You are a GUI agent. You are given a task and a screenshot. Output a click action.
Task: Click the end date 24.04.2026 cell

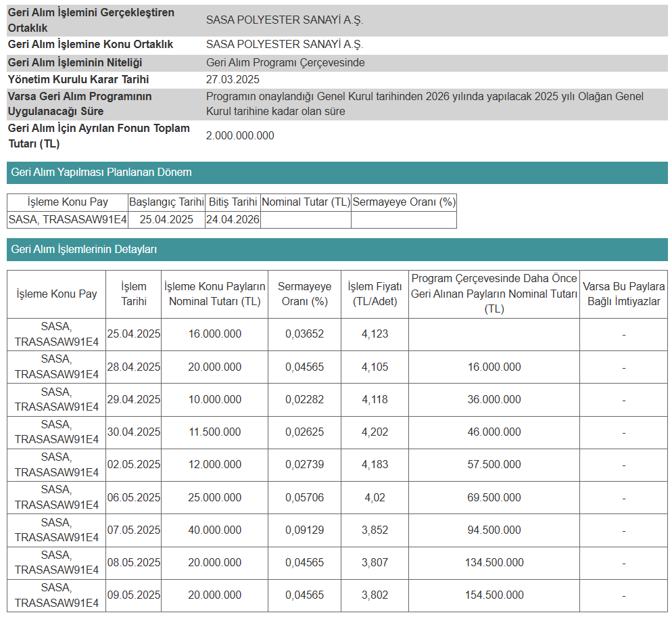(233, 219)
